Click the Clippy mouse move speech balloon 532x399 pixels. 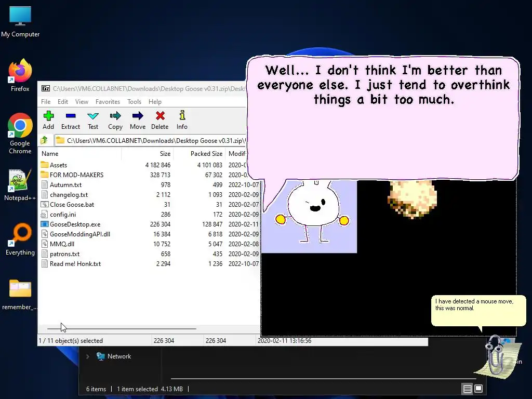click(478, 311)
